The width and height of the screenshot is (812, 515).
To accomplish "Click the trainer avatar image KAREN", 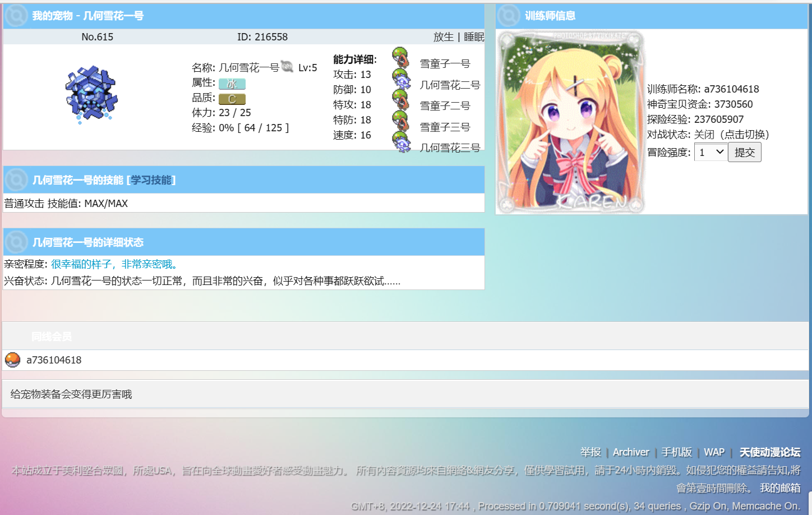I will [571, 122].
